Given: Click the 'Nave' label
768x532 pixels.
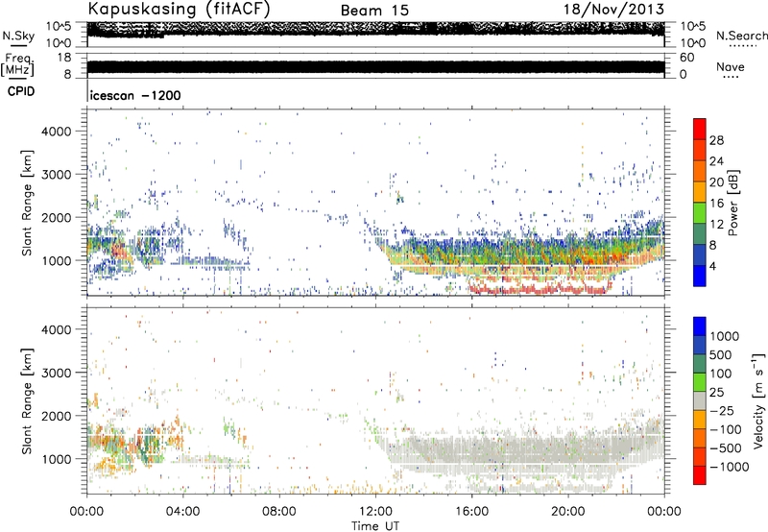Looking at the screenshot, I should [x=731, y=66].
